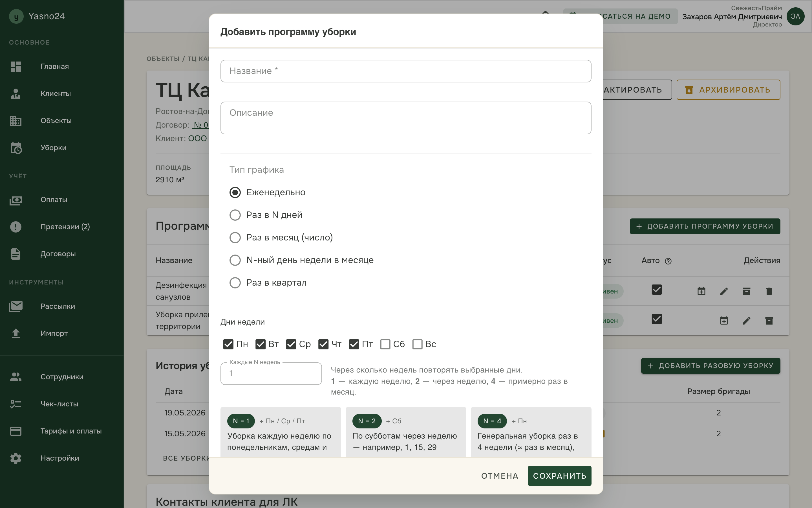This screenshot has width=812, height=508.
Task: Click the Тип графика label
Action: pyautogui.click(x=257, y=170)
